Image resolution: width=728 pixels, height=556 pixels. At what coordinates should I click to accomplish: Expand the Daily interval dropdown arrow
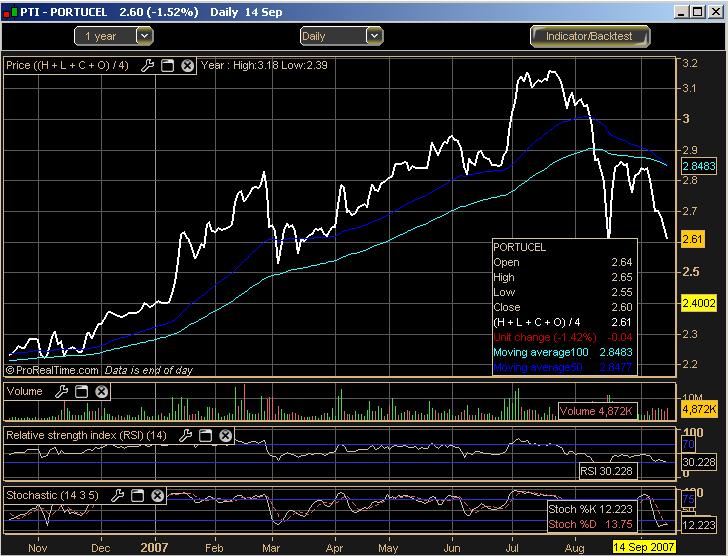(374, 36)
